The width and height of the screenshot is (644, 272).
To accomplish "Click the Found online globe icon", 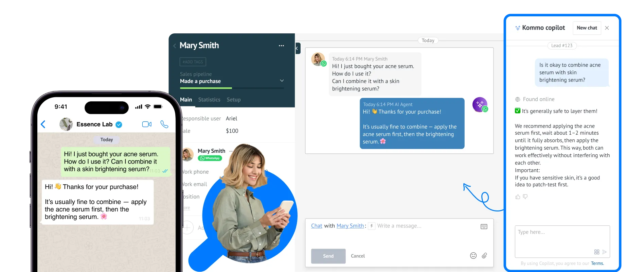I will tap(518, 99).
